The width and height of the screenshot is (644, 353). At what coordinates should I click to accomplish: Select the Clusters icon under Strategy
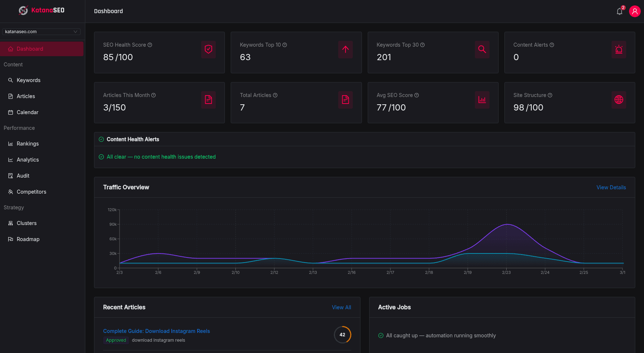pyautogui.click(x=11, y=223)
